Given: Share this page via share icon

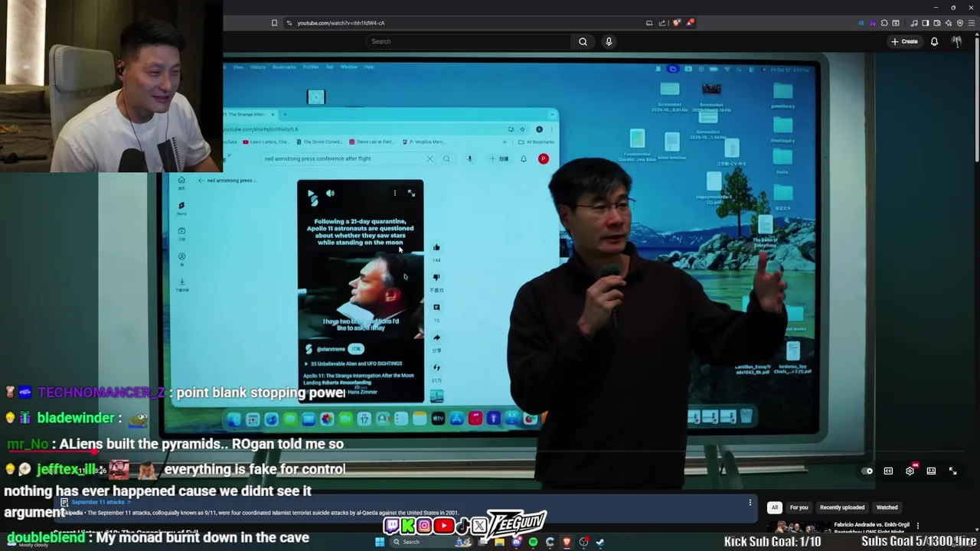Looking at the screenshot, I should [x=662, y=23].
